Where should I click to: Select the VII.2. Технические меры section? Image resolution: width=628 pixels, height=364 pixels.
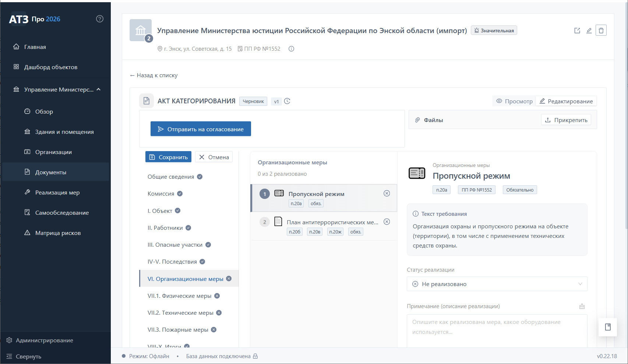(189, 313)
